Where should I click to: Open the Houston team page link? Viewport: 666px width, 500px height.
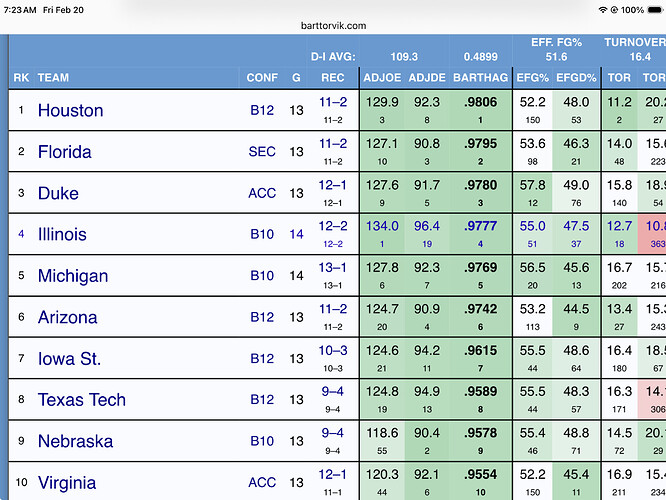point(70,110)
